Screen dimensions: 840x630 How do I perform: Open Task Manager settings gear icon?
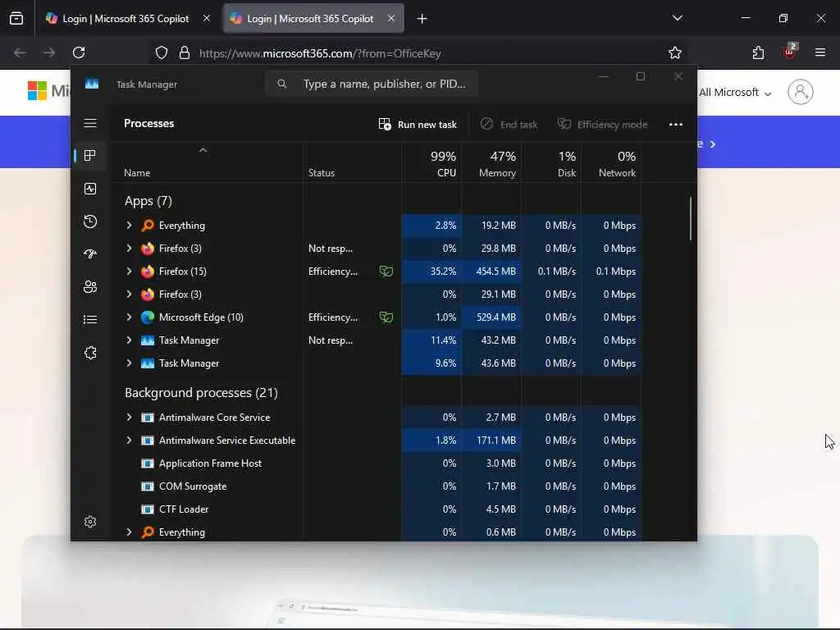90,522
